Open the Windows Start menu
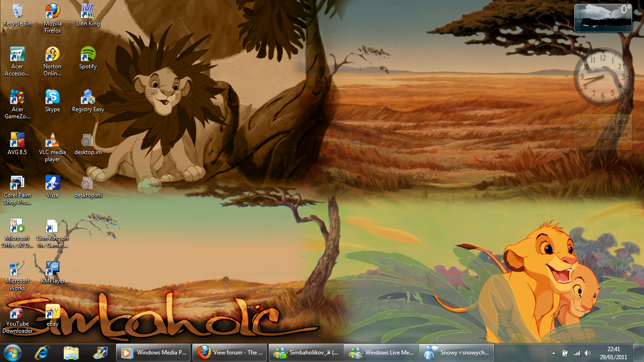The height and width of the screenshot is (362, 644). click(13, 353)
